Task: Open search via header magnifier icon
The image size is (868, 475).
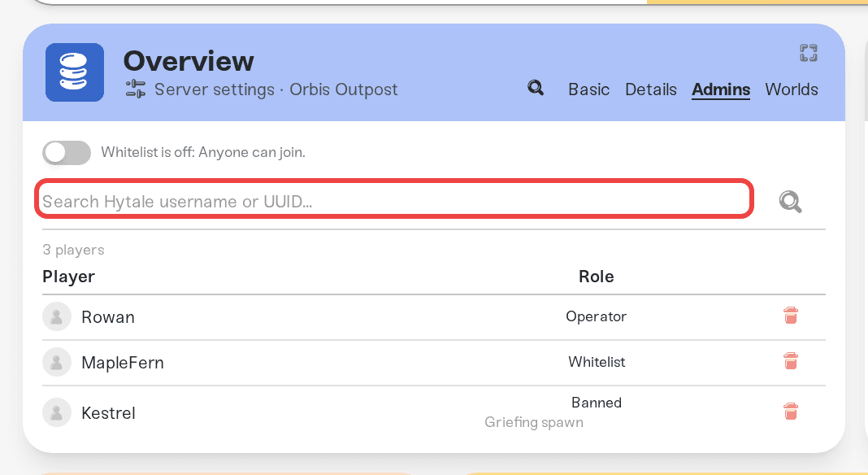Action: point(536,88)
